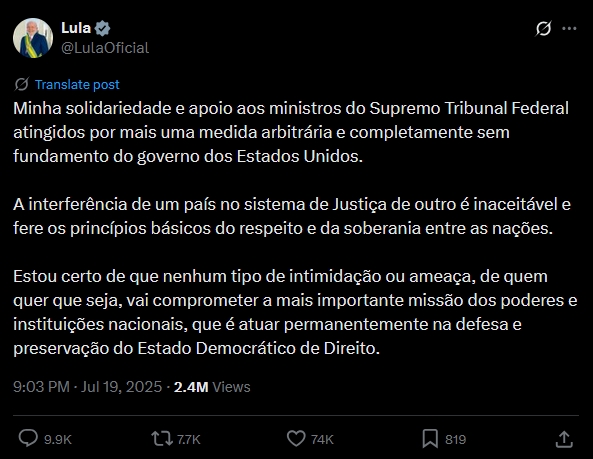Viewport: 593px width, 459px height.
Task: Click the Lula display name
Action: pos(76,28)
